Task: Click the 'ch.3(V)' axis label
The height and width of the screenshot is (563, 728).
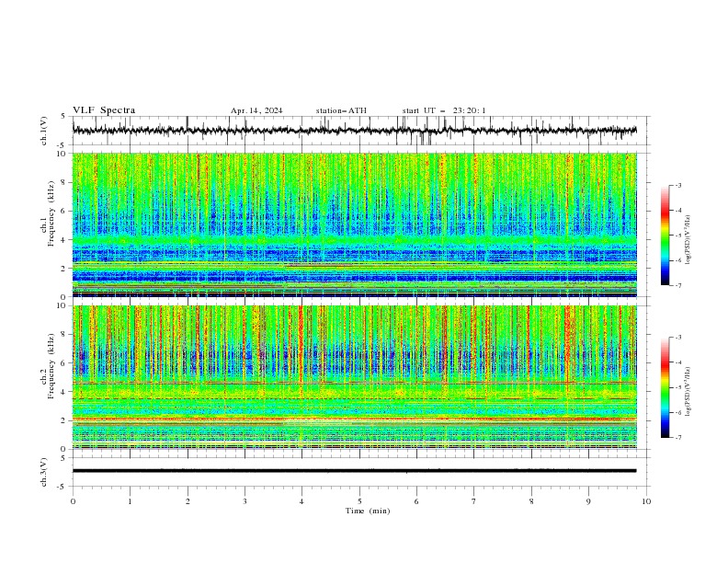Action: point(44,472)
